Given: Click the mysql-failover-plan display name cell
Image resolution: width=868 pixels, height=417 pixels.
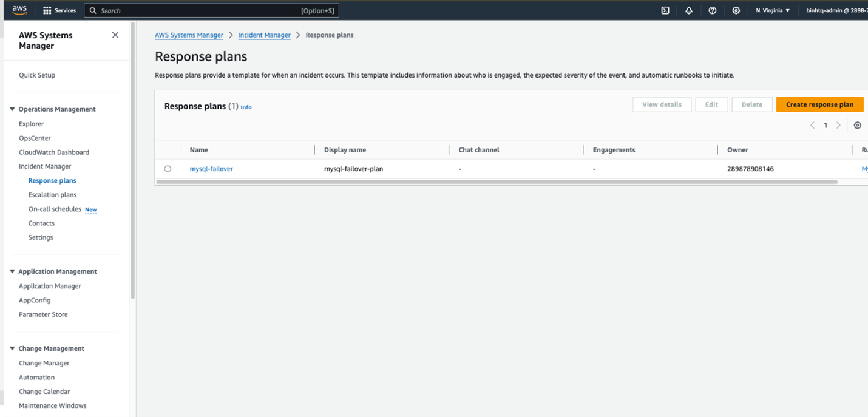Looking at the screenshot, I should point(353,169).
